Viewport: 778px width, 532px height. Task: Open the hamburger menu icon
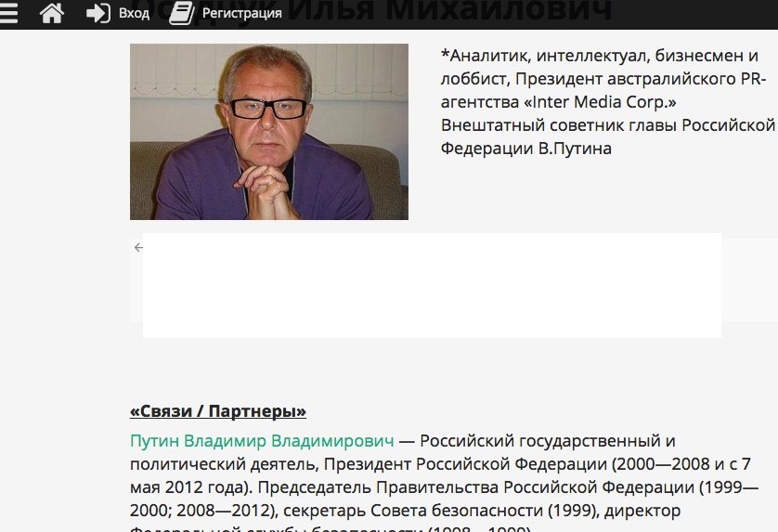9,13
